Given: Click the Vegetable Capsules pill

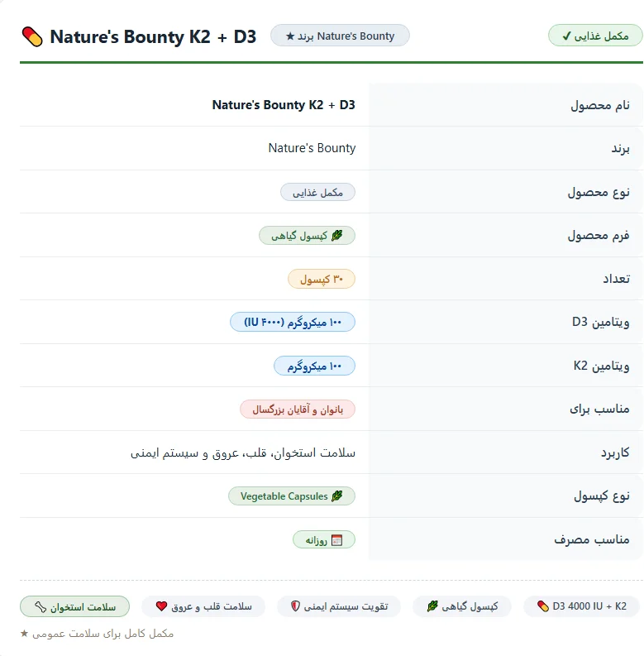Looking at the screenshot, I should [292, 496].
